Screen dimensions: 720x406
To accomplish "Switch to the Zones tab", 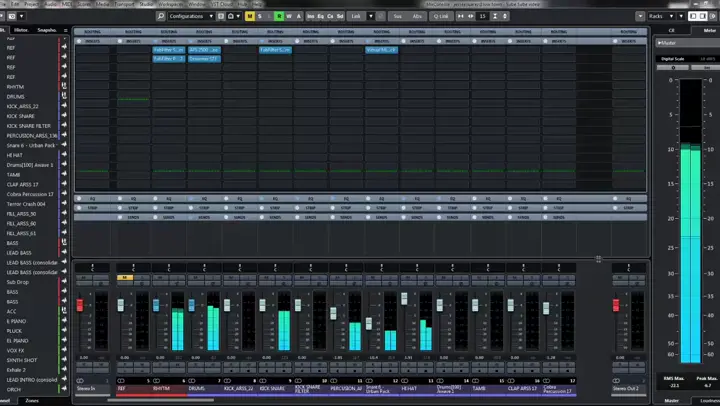I will [32, 401].
